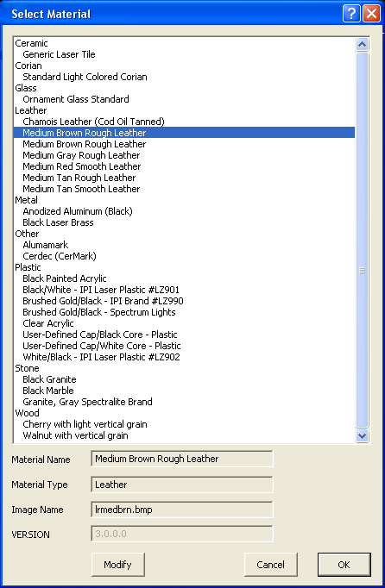Click the scrollbar up arrow
The image size is (385, 588).
362,45
